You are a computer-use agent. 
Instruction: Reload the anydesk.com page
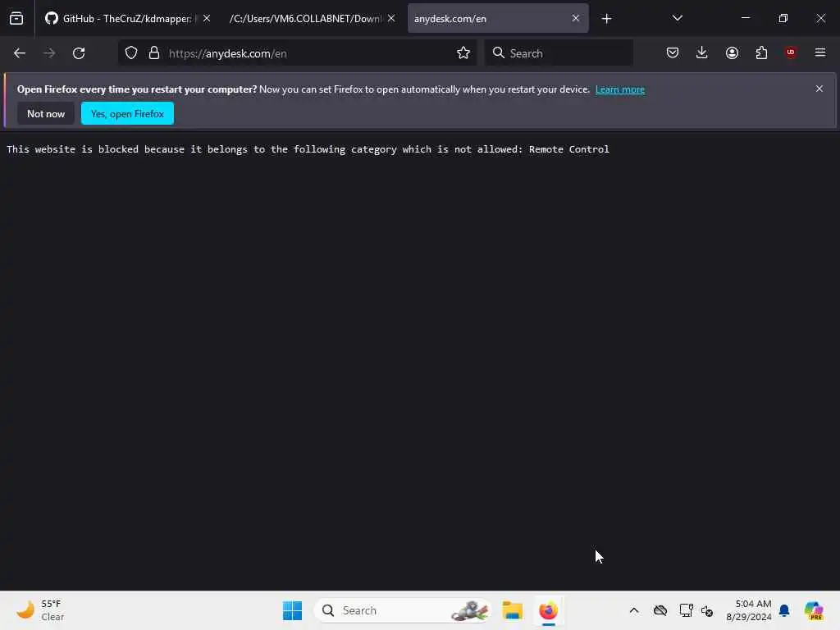click(x=79, y=53)
